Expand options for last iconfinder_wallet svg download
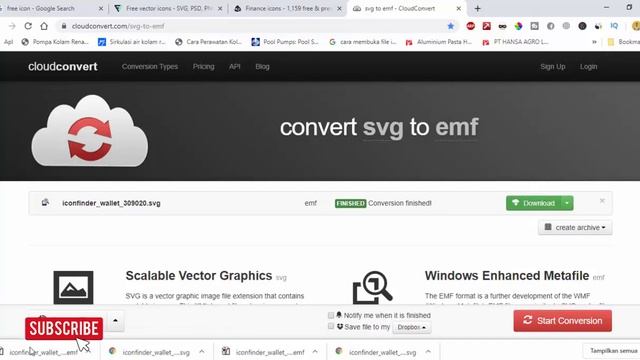 pyautogui.click(x=428, y=351)
